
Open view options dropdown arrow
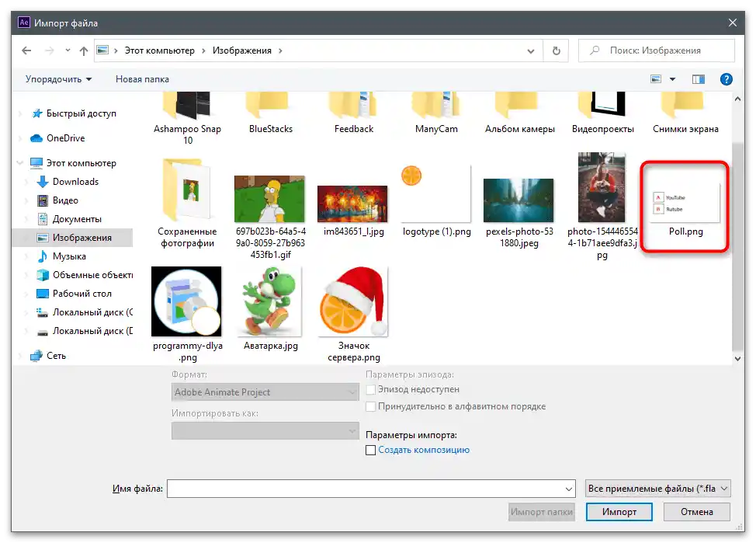673,79
